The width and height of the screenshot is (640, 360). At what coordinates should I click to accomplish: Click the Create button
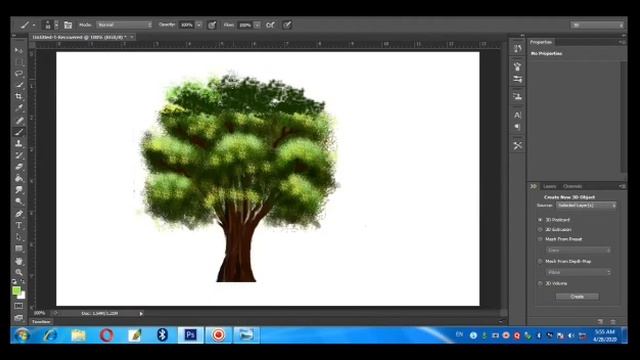click(x=577, y=296)
